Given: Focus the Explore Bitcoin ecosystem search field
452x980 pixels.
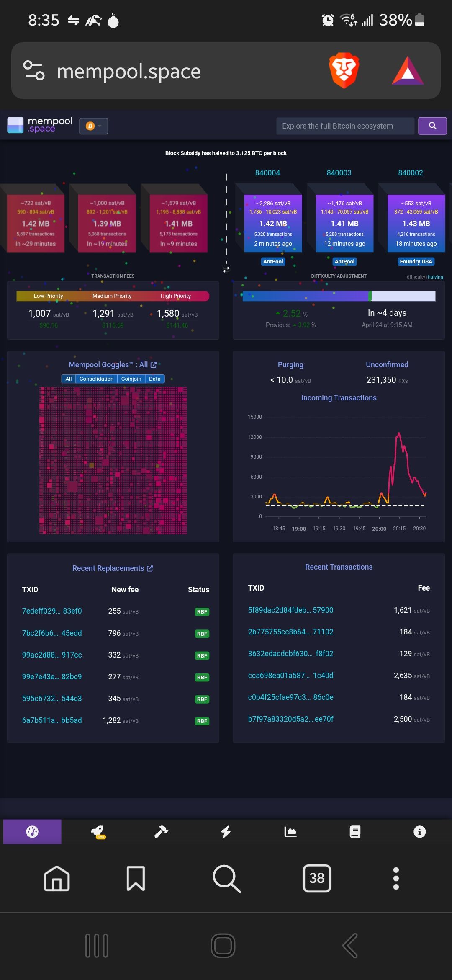Looking at the screenshot, I should (x=345, y=126).
